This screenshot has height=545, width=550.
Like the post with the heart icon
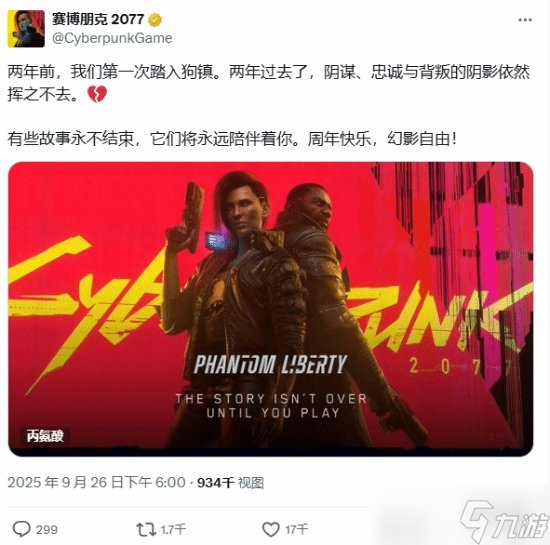coord(271,529)
